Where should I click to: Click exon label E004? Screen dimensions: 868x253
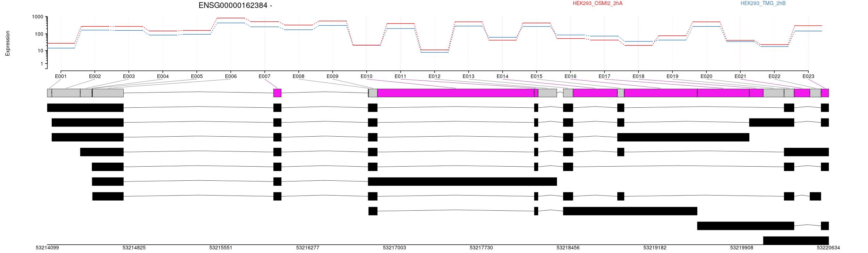click(x=163, y=76)
